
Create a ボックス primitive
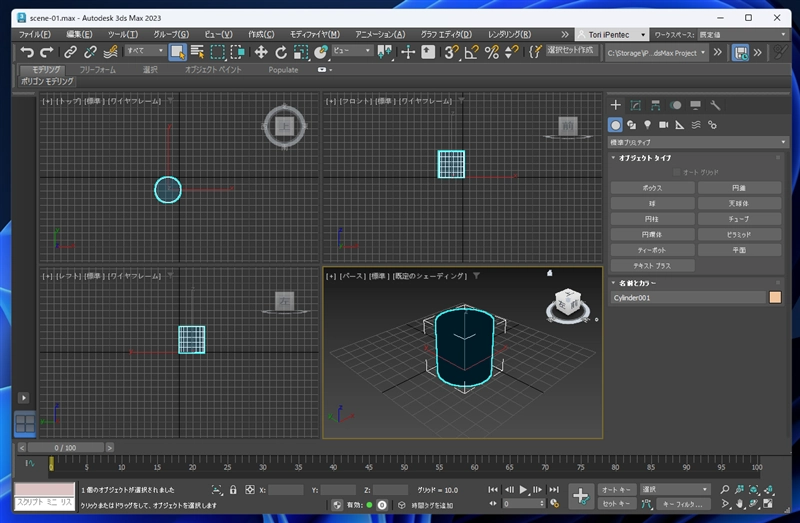pos(652,188)
